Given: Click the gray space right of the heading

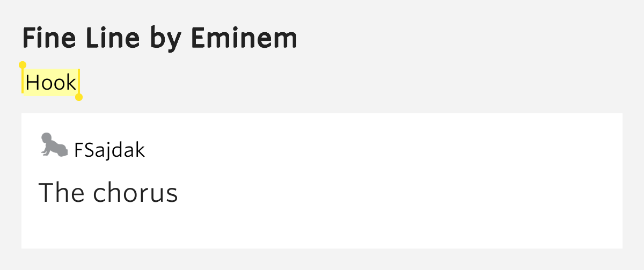Looking at the screenshot, I should click(x=467, y=38).
